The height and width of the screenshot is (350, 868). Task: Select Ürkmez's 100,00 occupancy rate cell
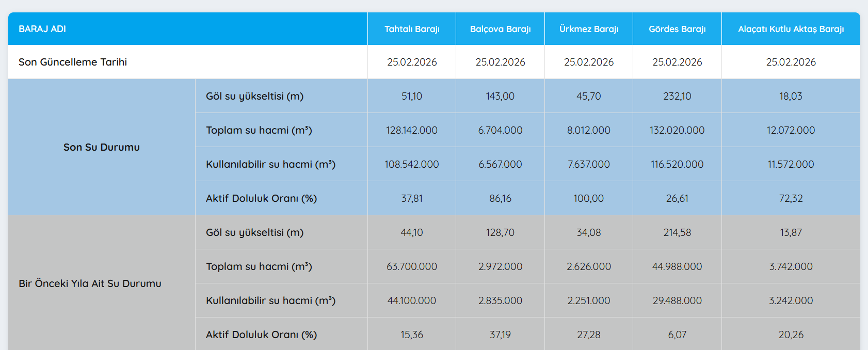tap(589, 198)
